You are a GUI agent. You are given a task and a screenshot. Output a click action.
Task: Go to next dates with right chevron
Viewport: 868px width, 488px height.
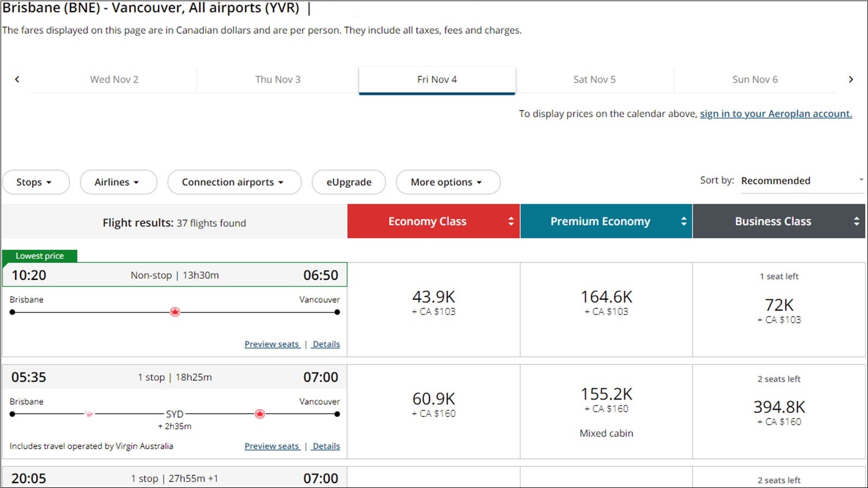(851, 79)
